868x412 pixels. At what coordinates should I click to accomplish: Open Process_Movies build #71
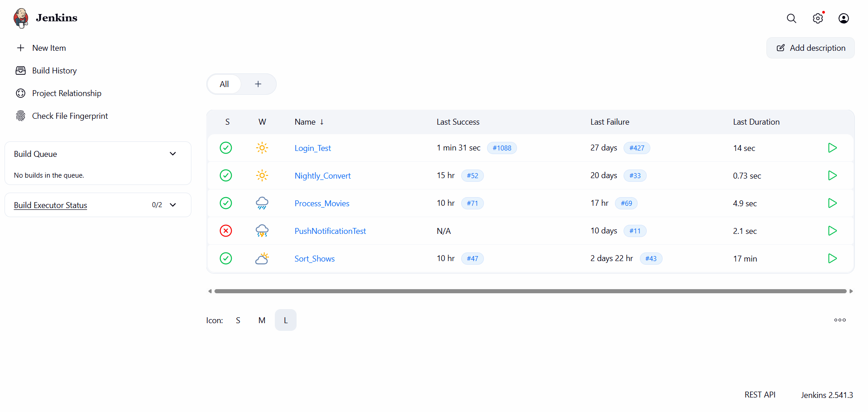473,204
